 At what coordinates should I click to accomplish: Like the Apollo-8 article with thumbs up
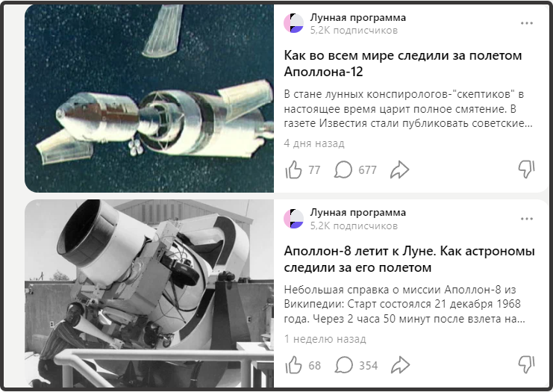pos(293,365)
